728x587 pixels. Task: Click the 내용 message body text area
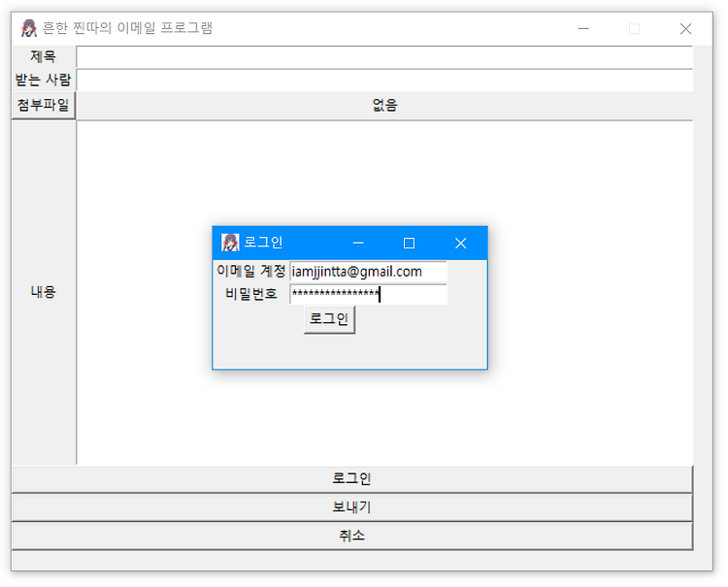[384, 292]
